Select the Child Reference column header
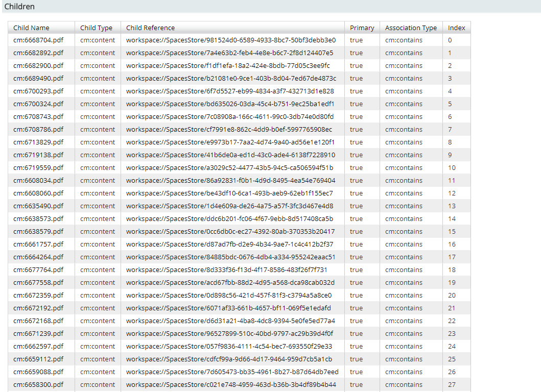 click(150, 28)
